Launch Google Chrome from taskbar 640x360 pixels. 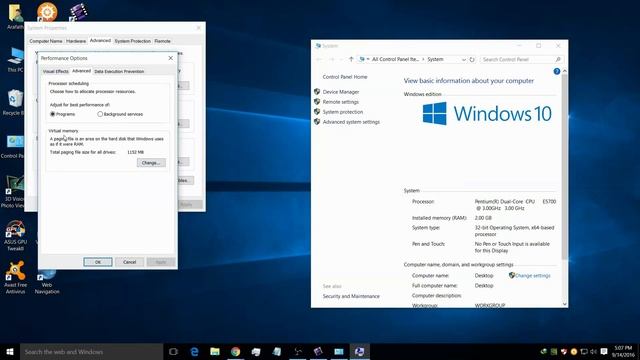click(236, 352)
